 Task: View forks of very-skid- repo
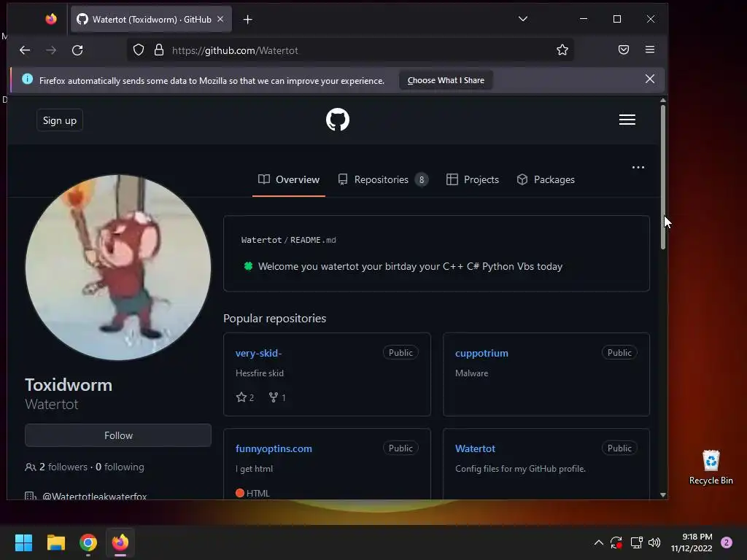point(277,397)
